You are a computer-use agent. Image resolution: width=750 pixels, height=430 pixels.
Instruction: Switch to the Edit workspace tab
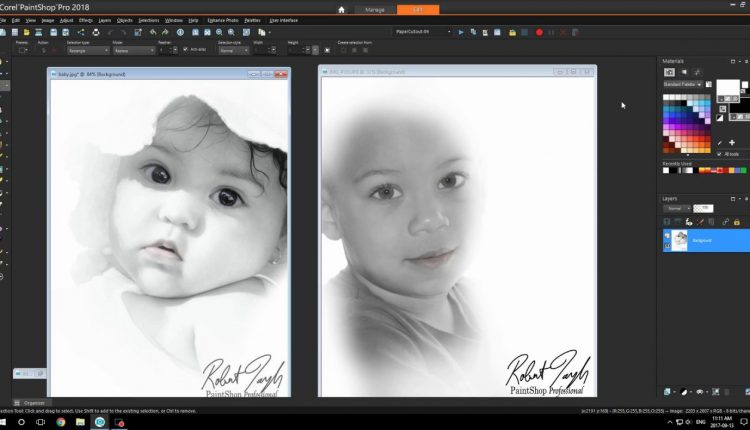click(x=418, y=10)
